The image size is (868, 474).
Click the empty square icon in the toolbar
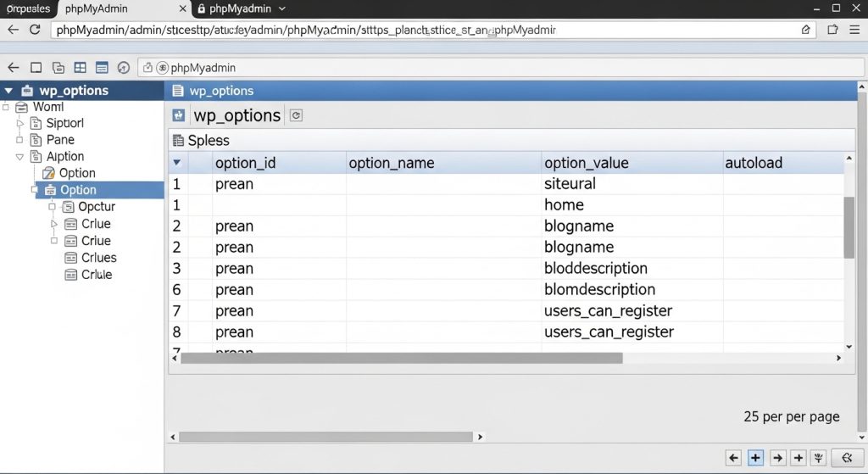point(36,68)
